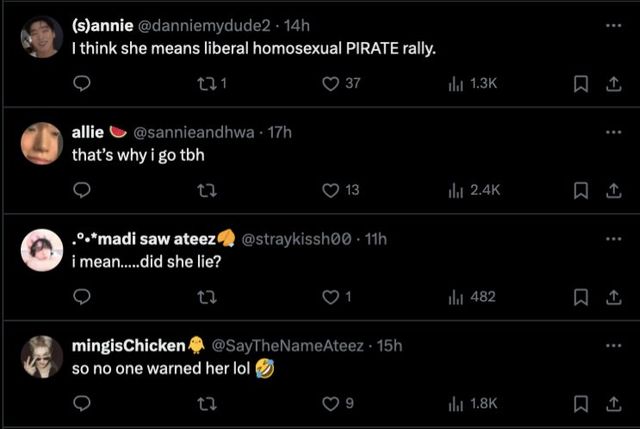Screen dimensions: 640x429
Task: Like allie's "that's why i go tbh" tweet
Action: pos(331,190)
